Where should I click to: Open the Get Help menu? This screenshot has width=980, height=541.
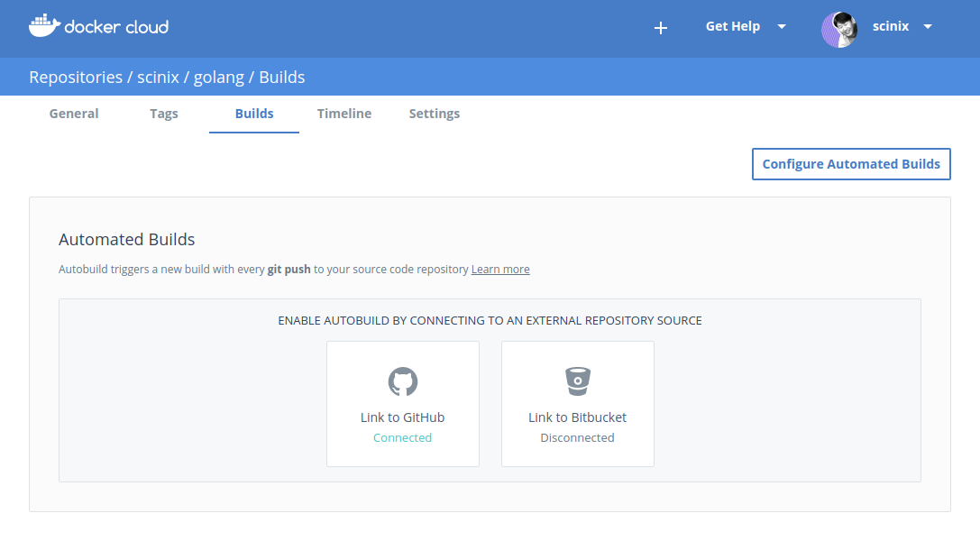[x=732, y=26]
